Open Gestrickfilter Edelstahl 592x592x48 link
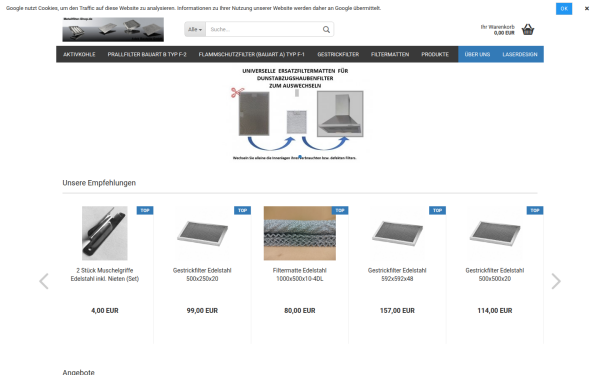 click(x=397, y=274)
